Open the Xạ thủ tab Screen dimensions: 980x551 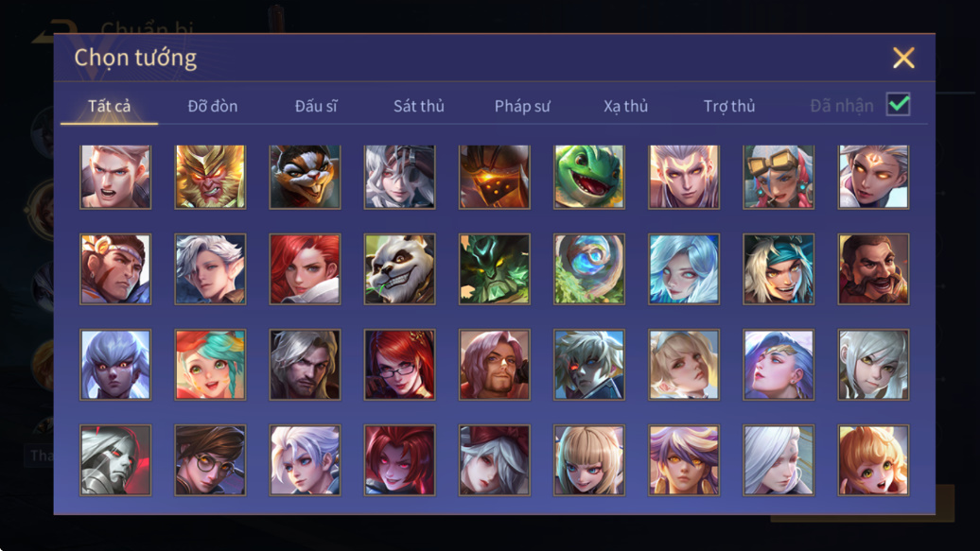point(625,106)
